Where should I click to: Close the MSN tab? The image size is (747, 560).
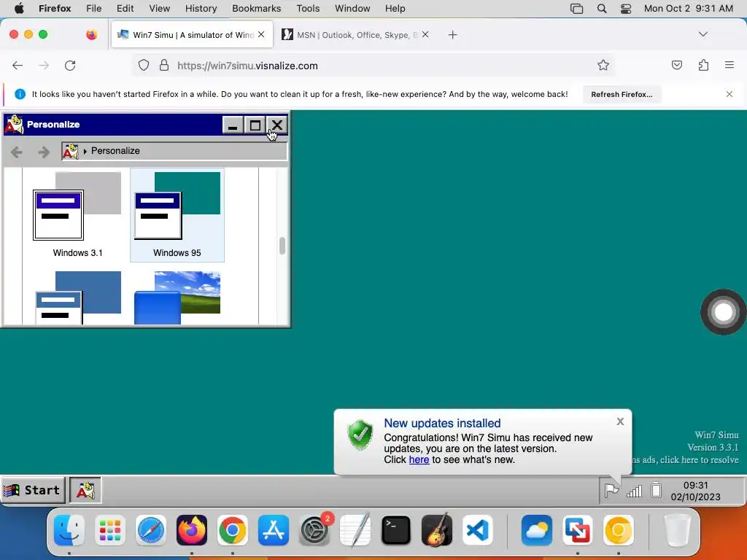click(x=425, y=34)
